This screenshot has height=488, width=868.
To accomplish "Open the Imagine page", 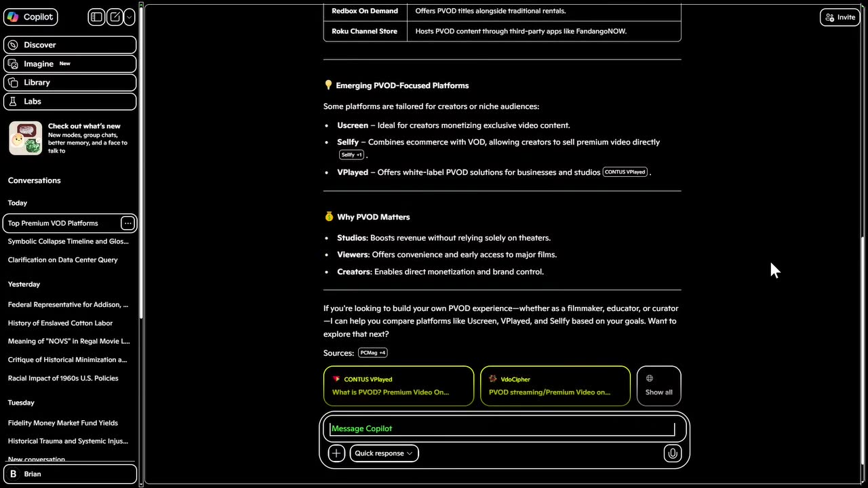I will [x=70, y=64].
